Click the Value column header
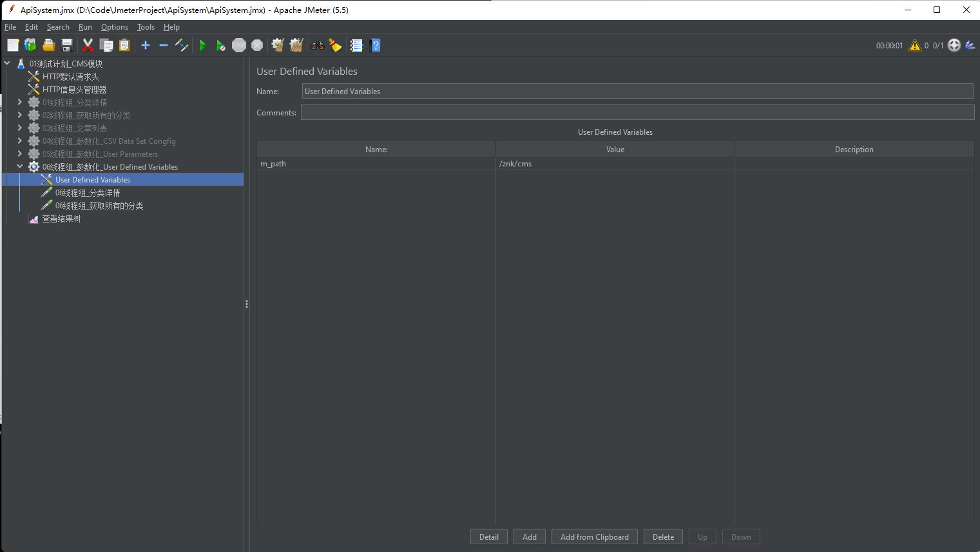 click(615, 149)
